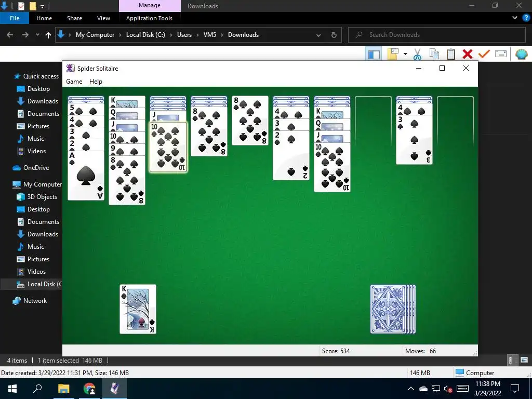This screenshot has height=399, width=532.
Task: Go back with the Explorer back arrow
Action: (x=10, y=35)
